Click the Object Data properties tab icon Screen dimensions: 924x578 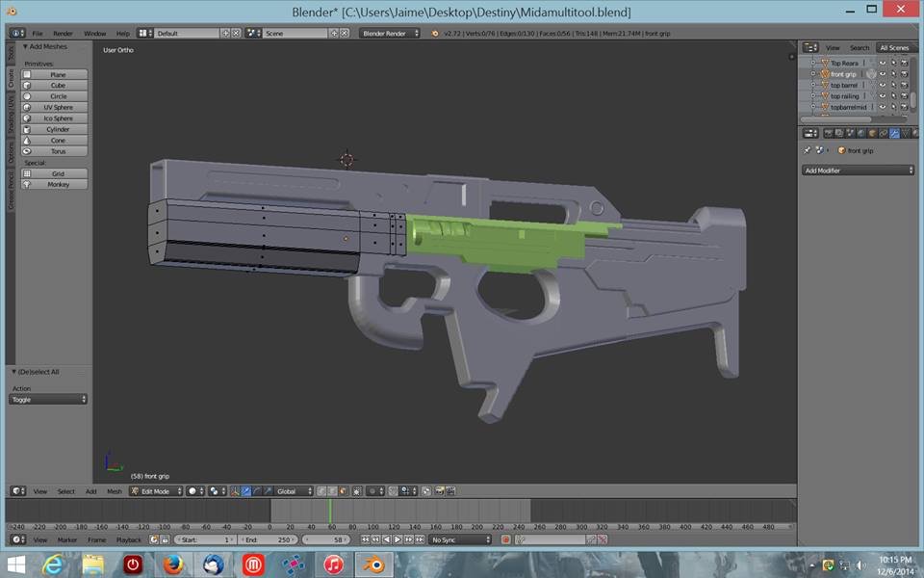tap(906, 133)
